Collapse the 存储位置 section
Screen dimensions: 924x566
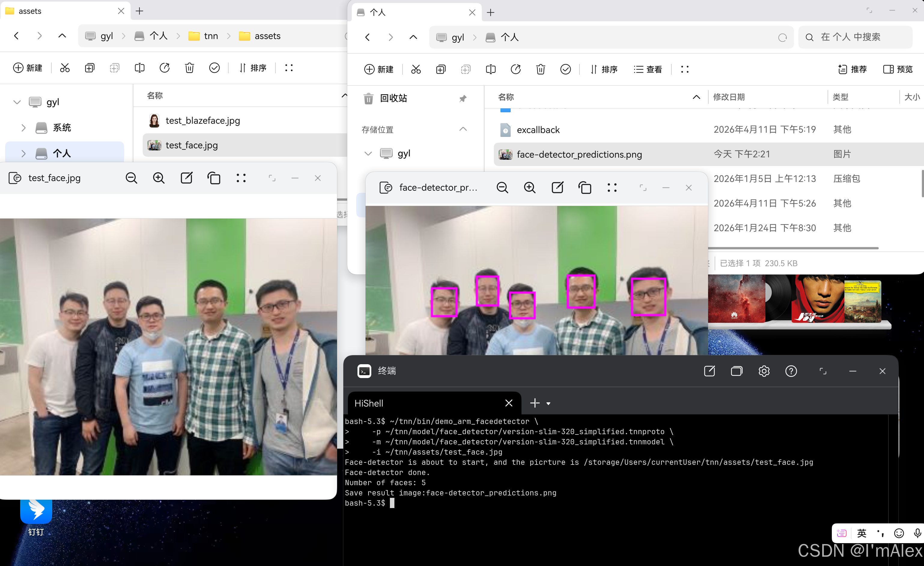point(463,129)
